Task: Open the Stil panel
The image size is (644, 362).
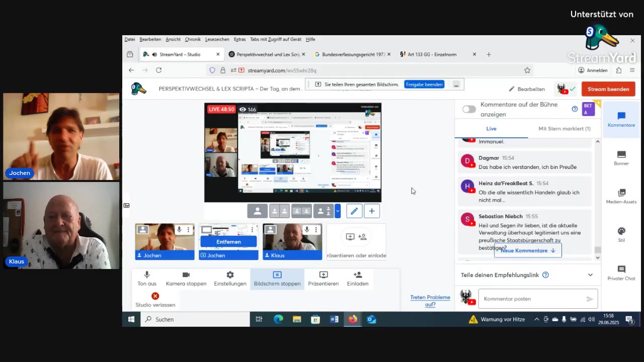Action: tap(621, 235)
